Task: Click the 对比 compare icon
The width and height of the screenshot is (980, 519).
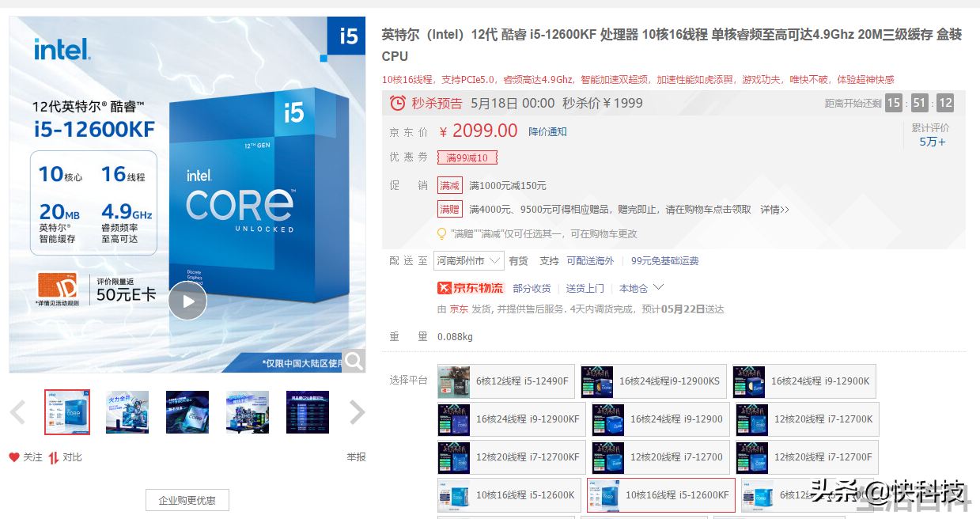Action: pyautogui.click(x=54, y=457)
